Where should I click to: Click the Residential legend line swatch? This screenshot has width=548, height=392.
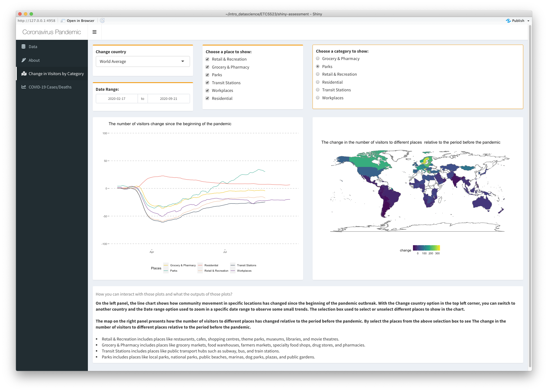click(200, 265)
